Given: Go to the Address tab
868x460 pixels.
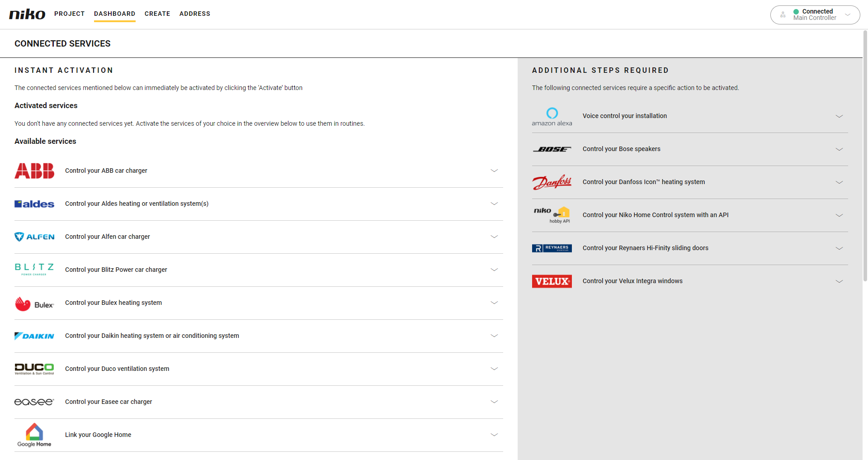Looking at the screenshot, I should click(x=195, y=14).
